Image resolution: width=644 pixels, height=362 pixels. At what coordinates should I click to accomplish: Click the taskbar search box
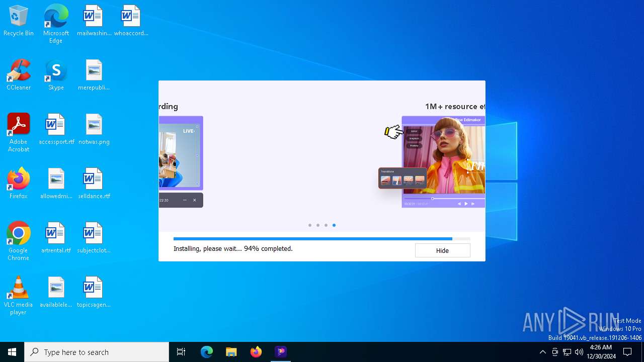tap(97, 352)
